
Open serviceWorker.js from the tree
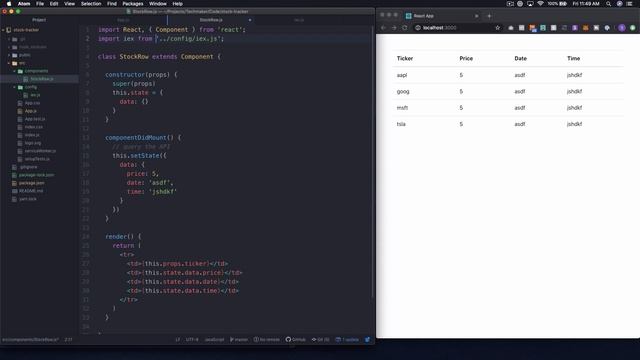[x=40, y=151]
